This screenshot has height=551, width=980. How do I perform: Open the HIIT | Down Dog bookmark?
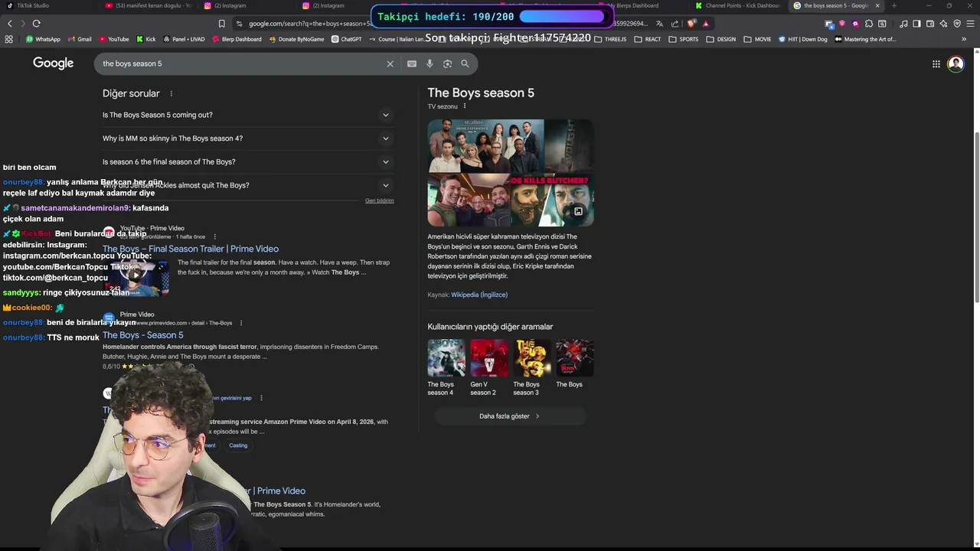(x=803, y=39)
